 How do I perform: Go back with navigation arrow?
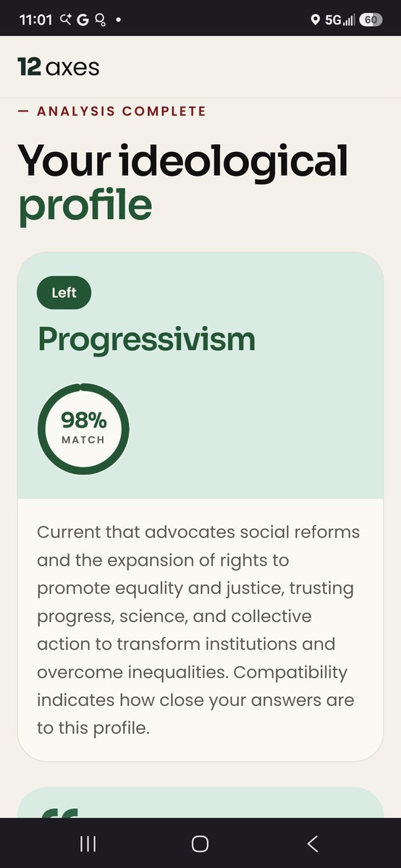click(312, 843)
